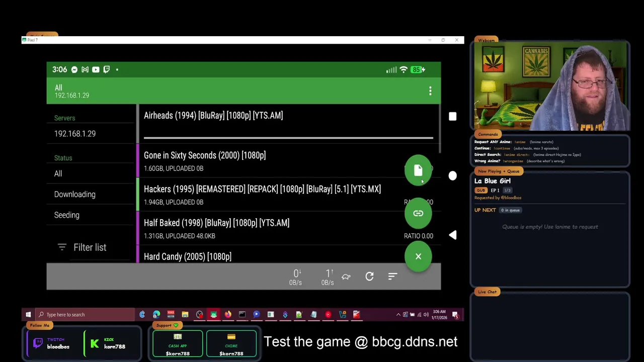
Task: Click the Now Playing + Queue label
Action: pyautogui.click(x=499, y=171)
